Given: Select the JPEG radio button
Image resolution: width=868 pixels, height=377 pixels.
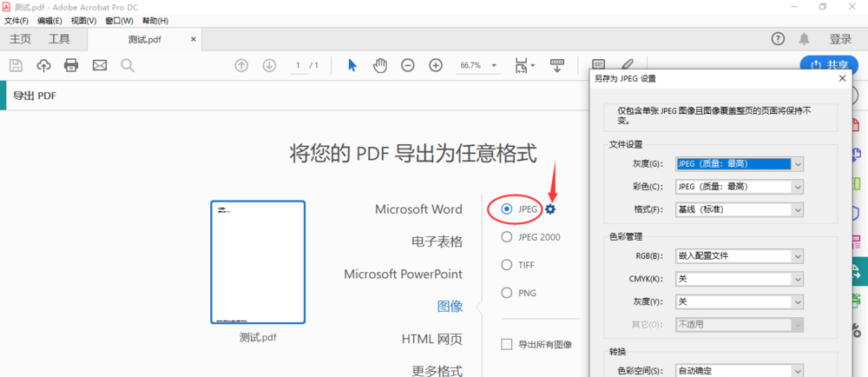Looking at the screenshot, I should tap(506, 209).
